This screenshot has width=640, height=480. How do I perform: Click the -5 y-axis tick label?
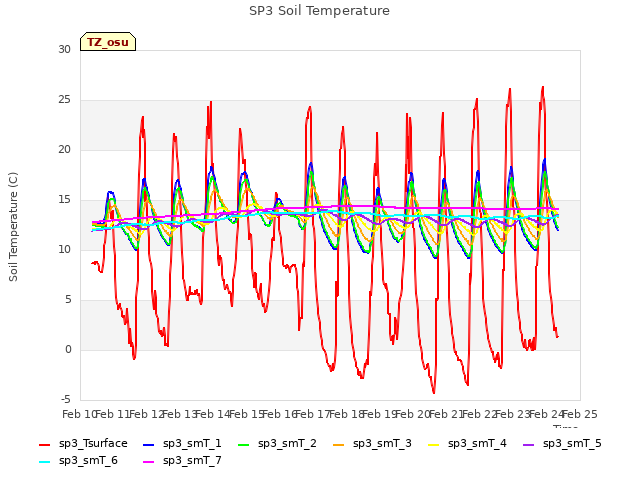tap(66, 399)
